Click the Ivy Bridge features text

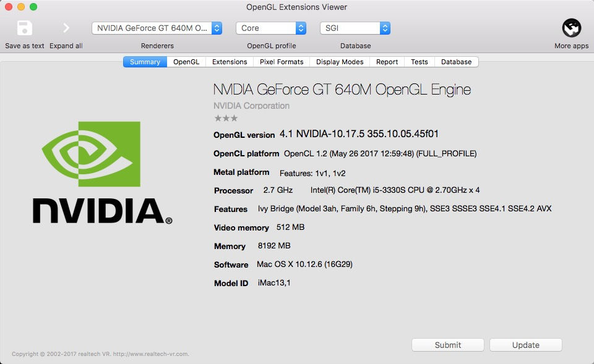[405, 208]
